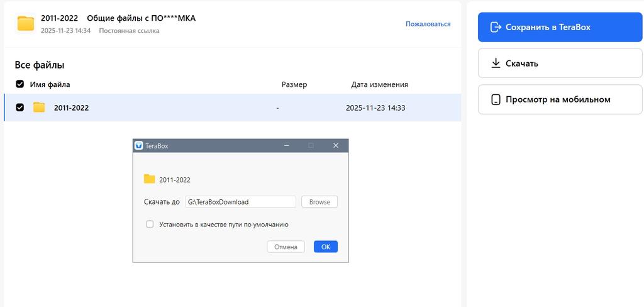
Task: Click the large folder icon in share header
Action: click(x=26, y=23)
